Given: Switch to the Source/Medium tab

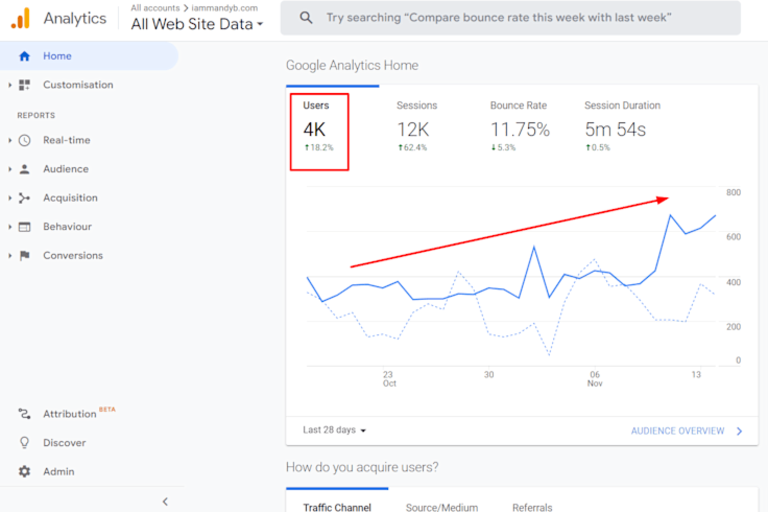Looking at the screenshot, I should 442,507.
